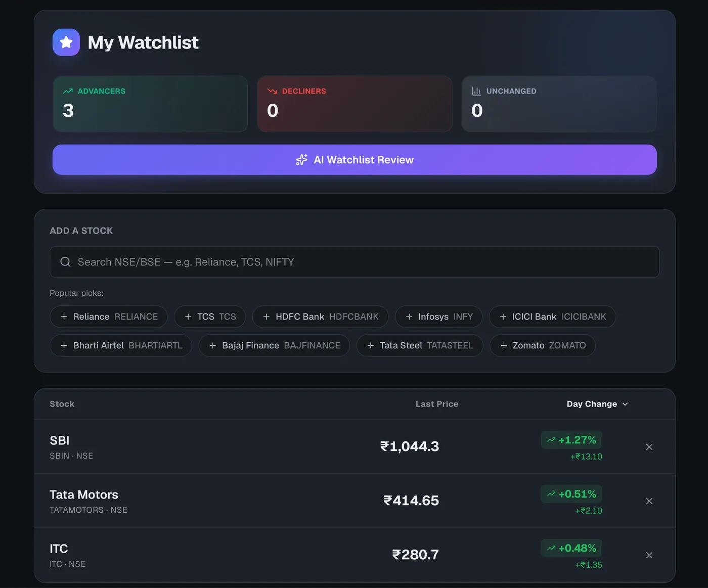Image resolution: width=708 pixels, height=588 pixels.
Task: Click the ITC · NSE ticker label
Action: [68, 564]
